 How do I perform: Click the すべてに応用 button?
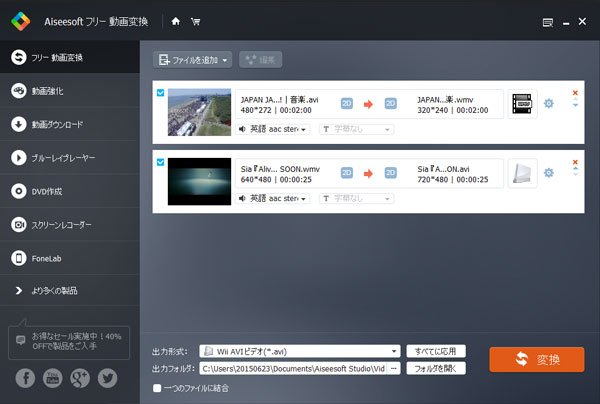(x=436, y=351)
